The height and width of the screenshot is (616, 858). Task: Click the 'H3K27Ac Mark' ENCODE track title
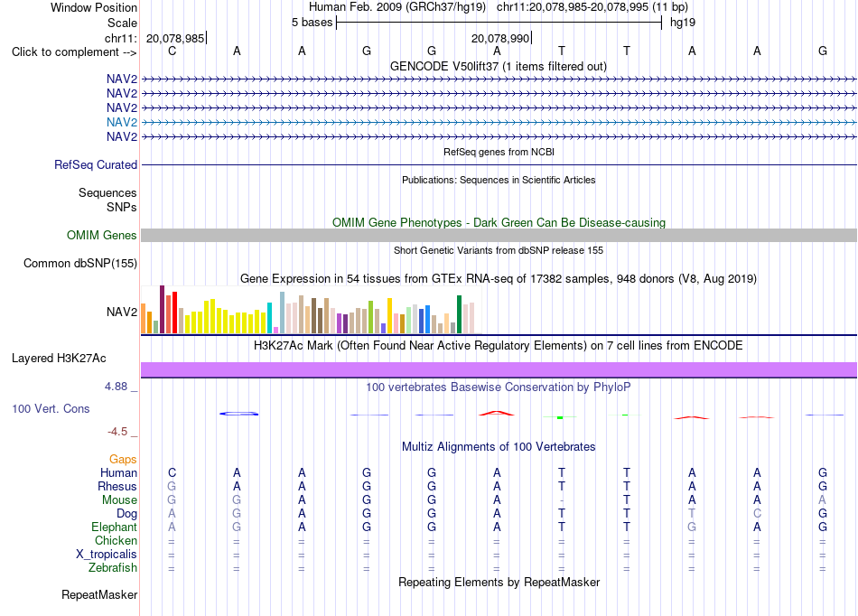499,346
